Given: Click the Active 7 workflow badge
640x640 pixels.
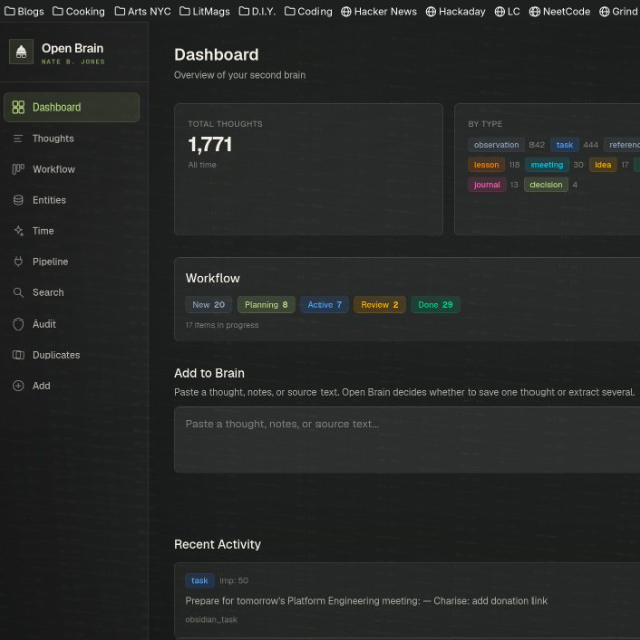Looking at the screenshot, I should 324,305.
